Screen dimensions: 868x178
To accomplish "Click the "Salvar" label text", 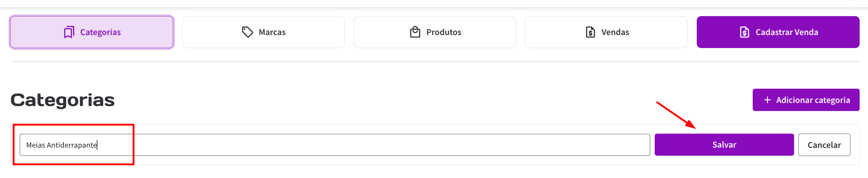I will (x=724, y=145).
